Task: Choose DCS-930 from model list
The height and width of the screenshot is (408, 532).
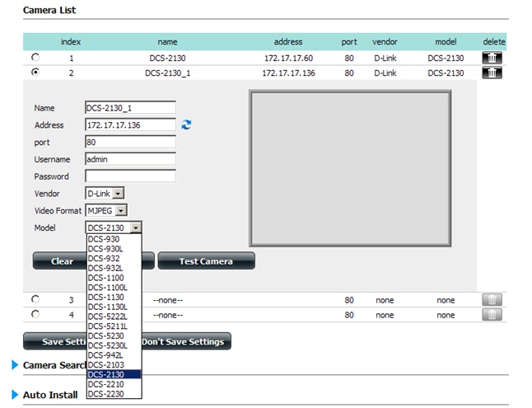Action: (114, 239)
